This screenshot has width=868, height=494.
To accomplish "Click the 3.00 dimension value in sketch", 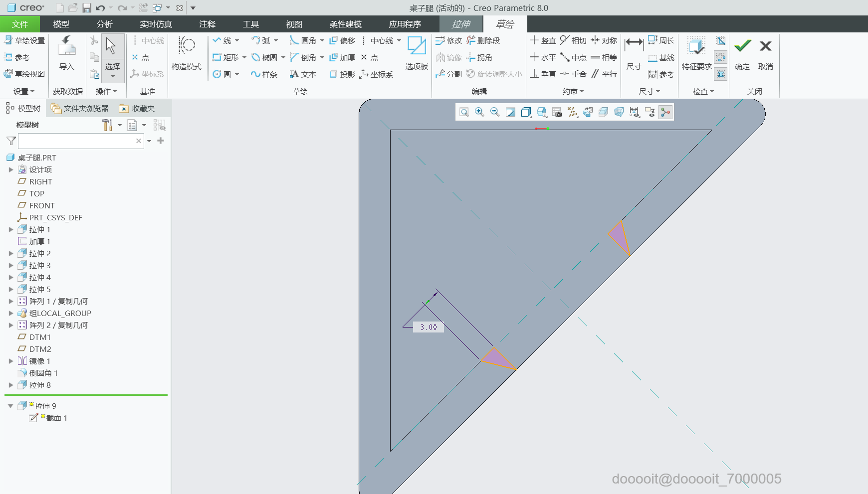I will coord(429,327).
